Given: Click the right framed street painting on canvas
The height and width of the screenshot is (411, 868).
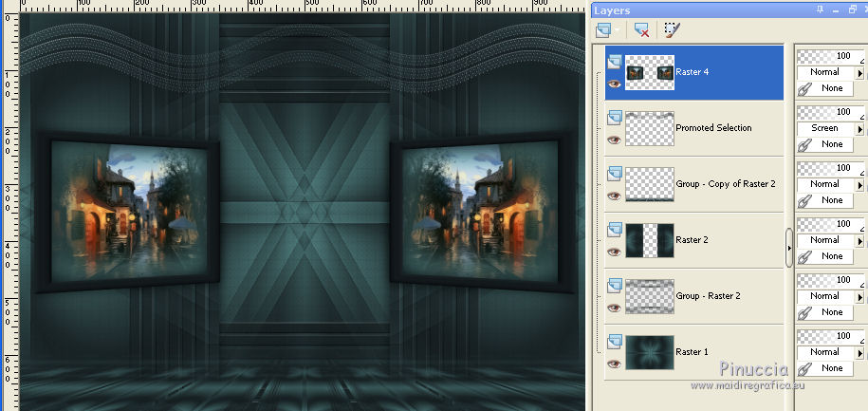Looking at the screenshot, I should pos(482,212).
